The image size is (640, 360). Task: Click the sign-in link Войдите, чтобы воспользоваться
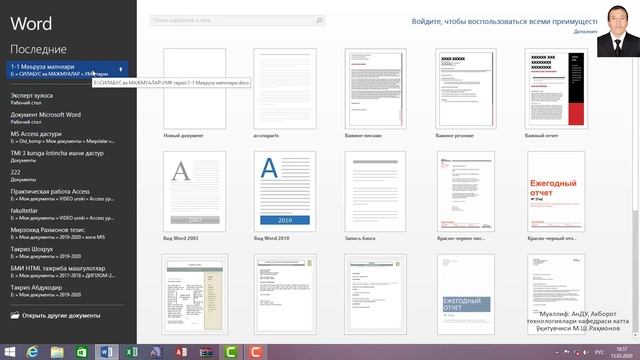[504, 21]
